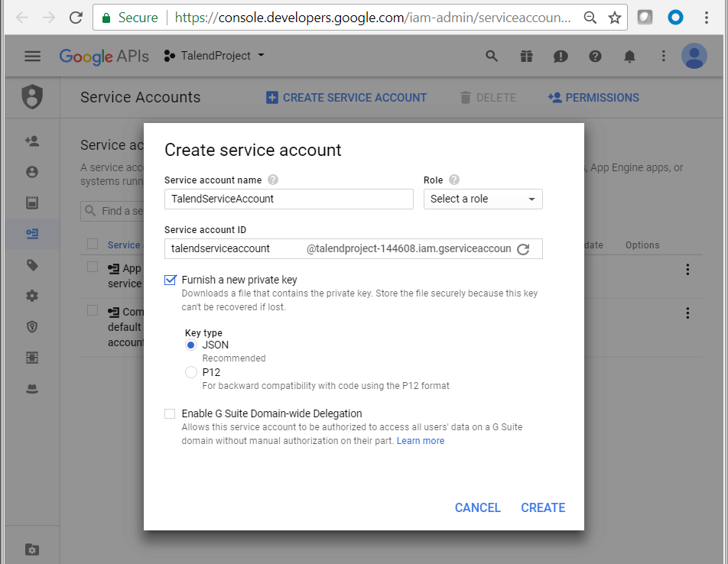Viewport: 728px width, 564px height.
Task: Open the notifications bell
Action: pyautogui.click(x=629, y=56)
